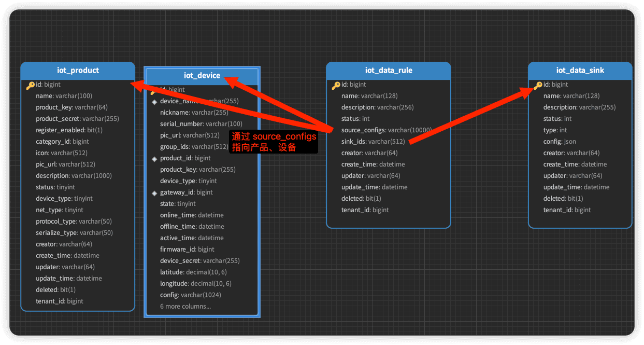Expand the "6 more columns..." row
The height and width of the screenshot is (345, 644).
click(x=185, y=307)
